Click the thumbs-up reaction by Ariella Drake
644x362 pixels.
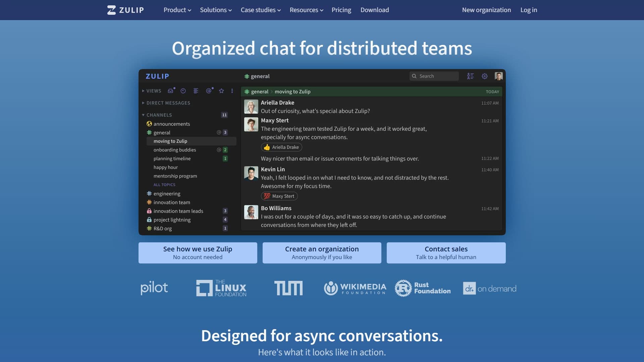(x=281, y=147)
